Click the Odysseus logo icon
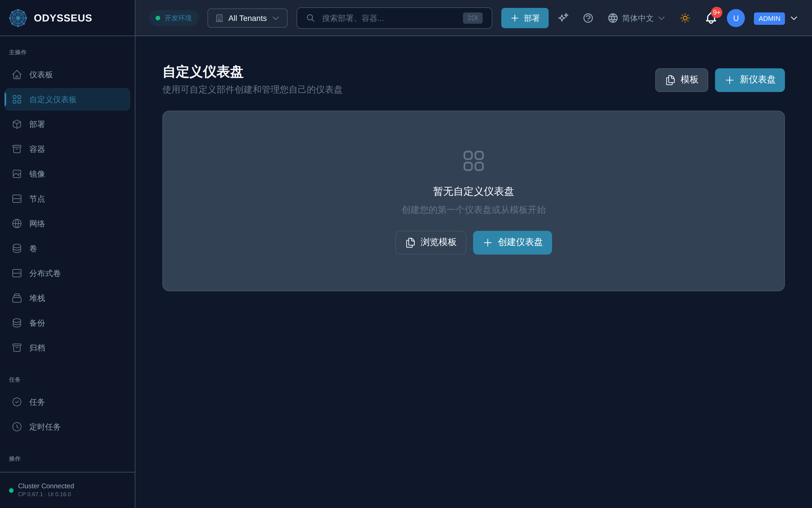This screenshot has height=508, width=812. click(18, 18)
